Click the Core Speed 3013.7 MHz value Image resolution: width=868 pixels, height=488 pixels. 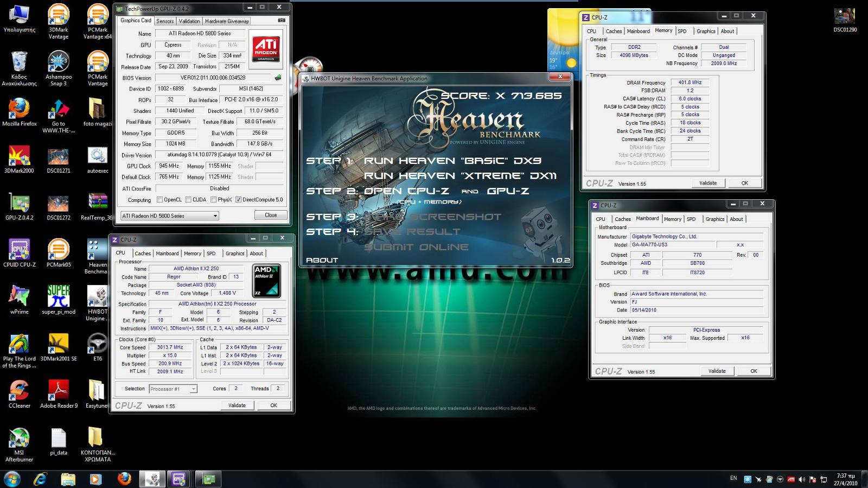tap(170, 347)
